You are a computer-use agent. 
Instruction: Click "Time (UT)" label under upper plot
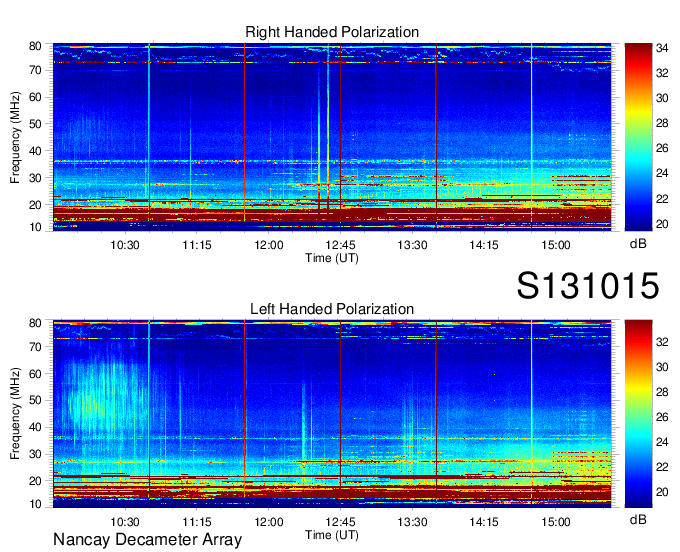(x=332, y=258)
